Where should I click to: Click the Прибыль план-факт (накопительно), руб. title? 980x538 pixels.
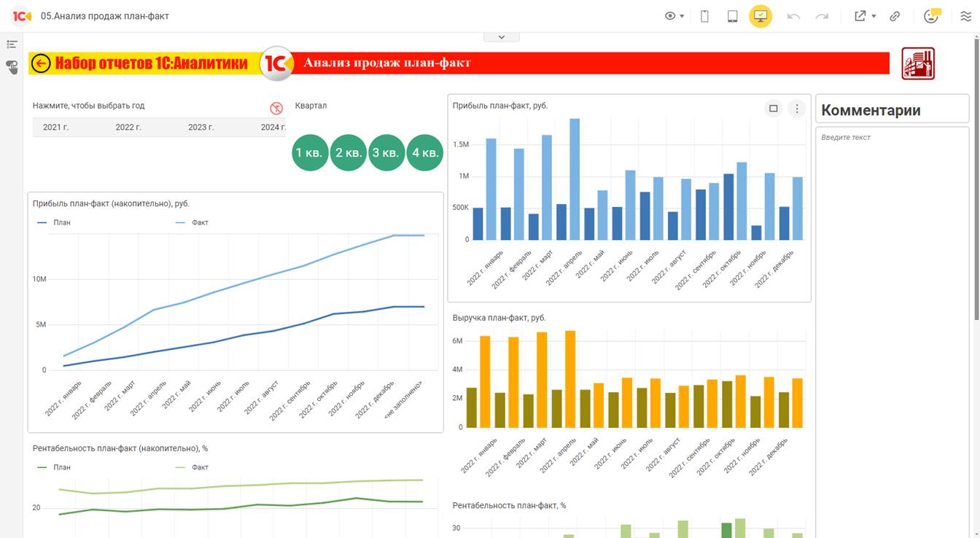[x=112, y=204]
